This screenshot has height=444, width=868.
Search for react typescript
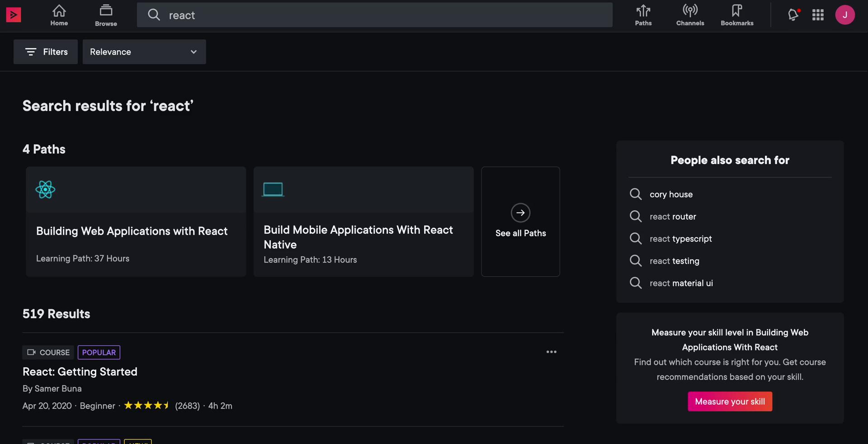(x=680, y=239)
